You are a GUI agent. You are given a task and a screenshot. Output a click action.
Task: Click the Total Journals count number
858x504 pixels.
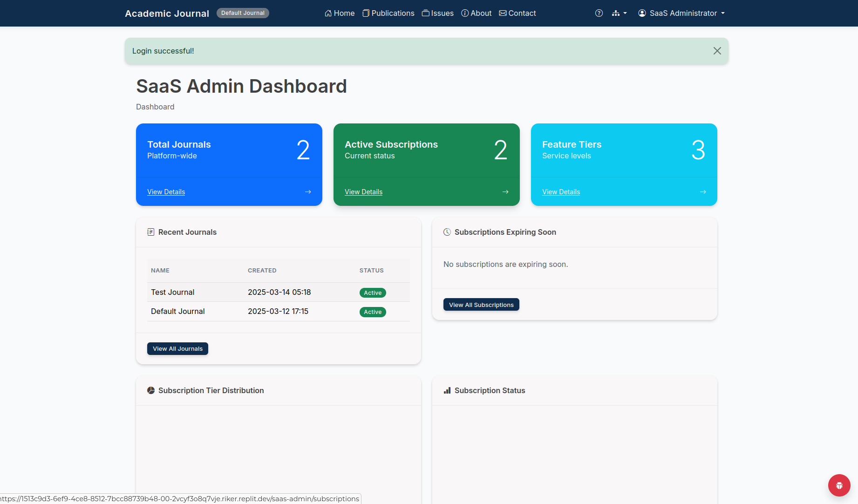(303, 150)
